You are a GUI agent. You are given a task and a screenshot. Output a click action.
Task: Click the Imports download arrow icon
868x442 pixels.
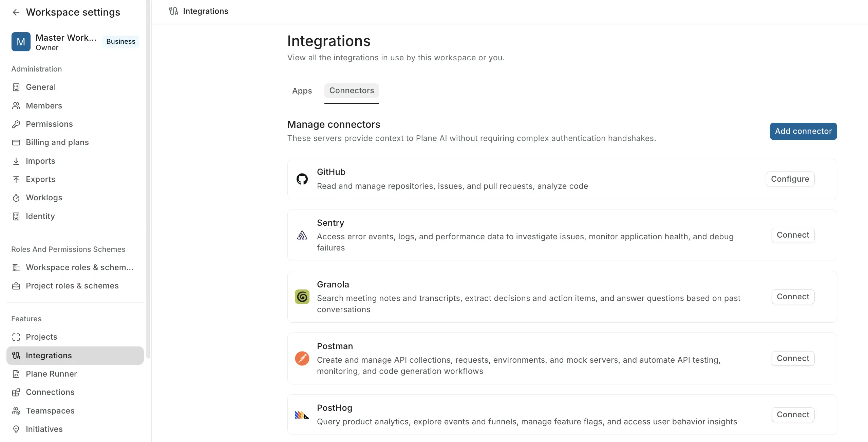16,161
